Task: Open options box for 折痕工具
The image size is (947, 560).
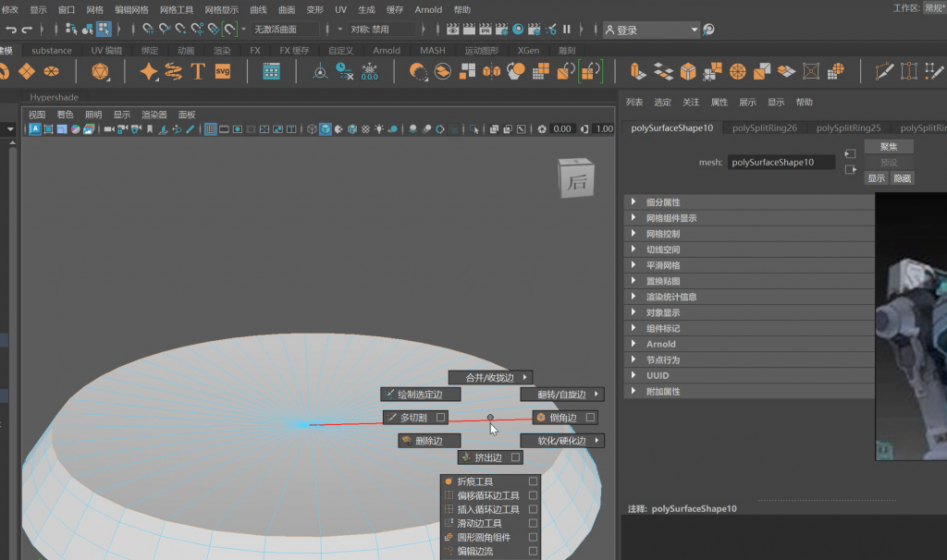Action: [533, 481]
